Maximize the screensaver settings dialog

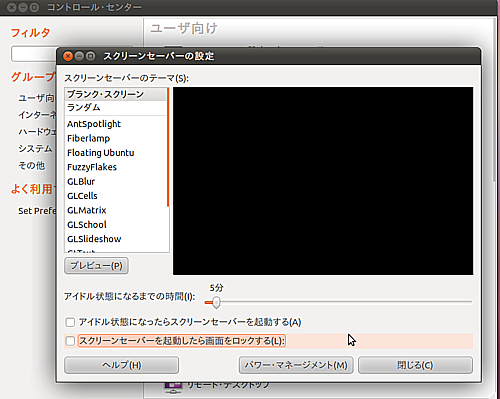[x=90, y=56]
